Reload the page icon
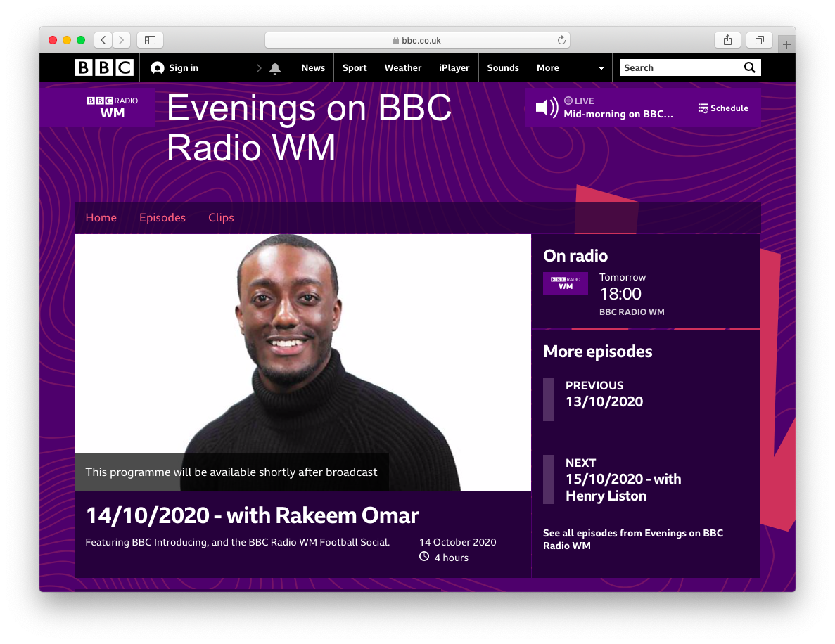Viewport: 835px width, 644px height. [561, 40]
